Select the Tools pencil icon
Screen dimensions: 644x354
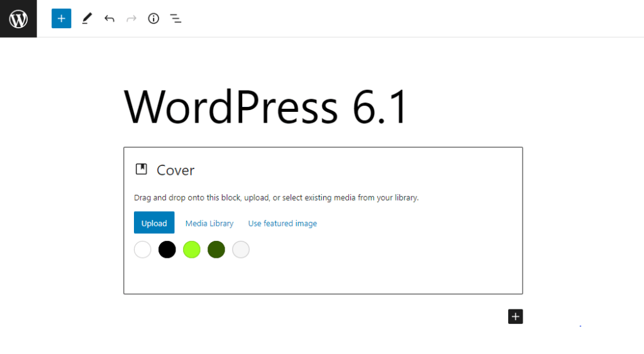[87, 18]
